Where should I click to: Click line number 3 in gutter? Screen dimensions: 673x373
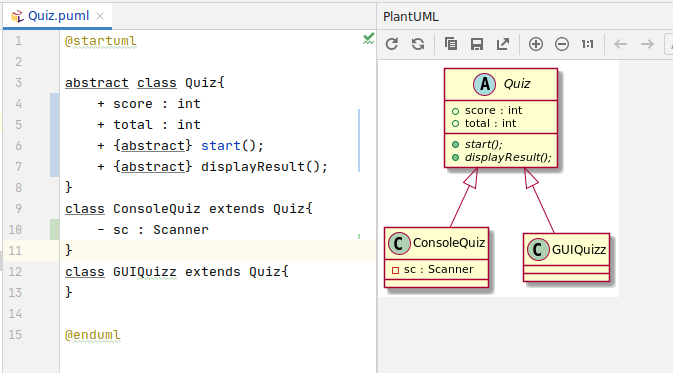(18, 82)
